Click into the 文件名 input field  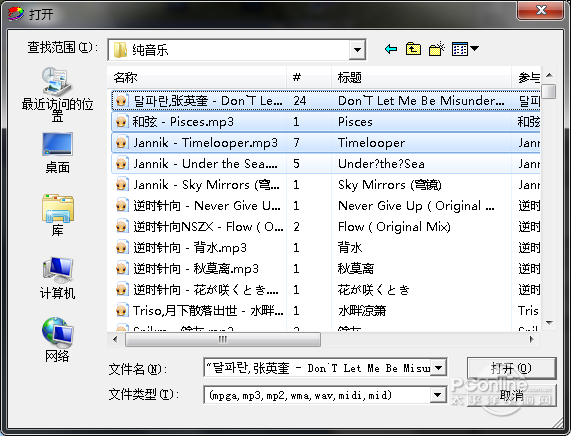317,368
